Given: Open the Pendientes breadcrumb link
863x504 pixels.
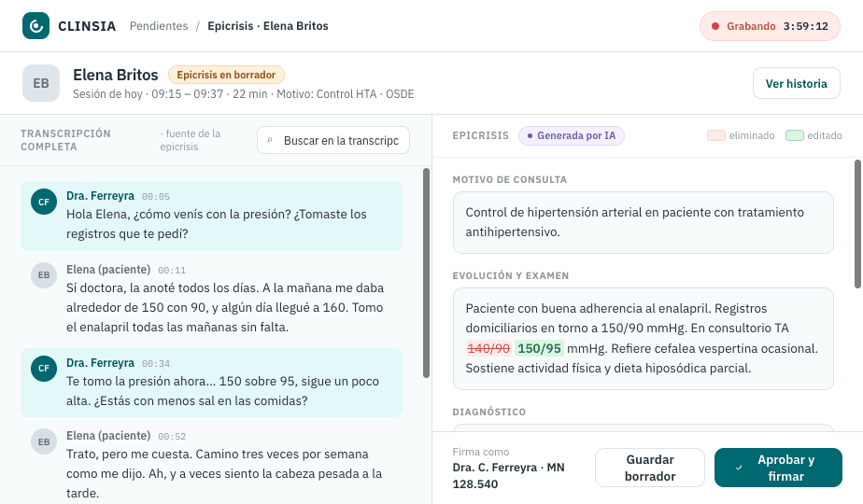Looking at the screenshot, I should (x=159, y=26).
